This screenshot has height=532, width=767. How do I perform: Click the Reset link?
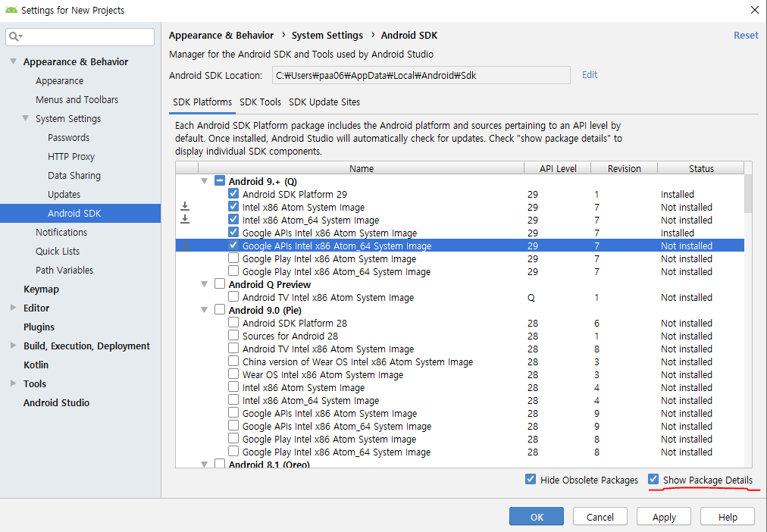coord(746,35)
